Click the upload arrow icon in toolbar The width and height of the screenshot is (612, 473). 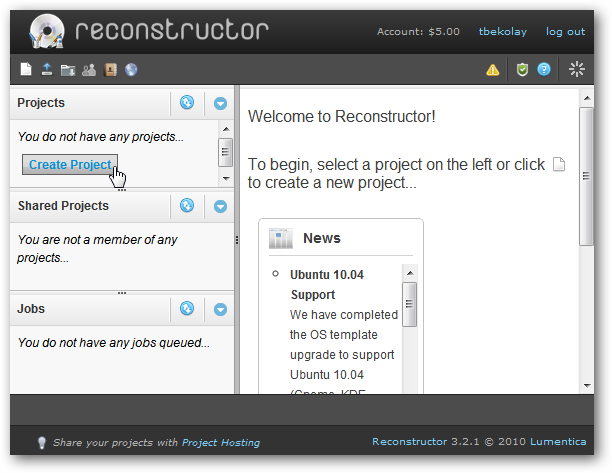click(x=47, y=69)
